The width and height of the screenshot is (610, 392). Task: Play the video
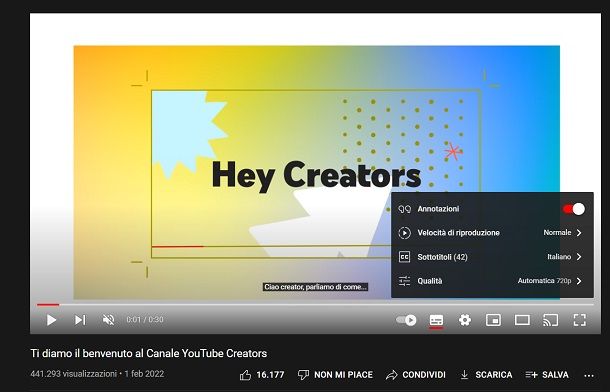click(x=51, y=320)
